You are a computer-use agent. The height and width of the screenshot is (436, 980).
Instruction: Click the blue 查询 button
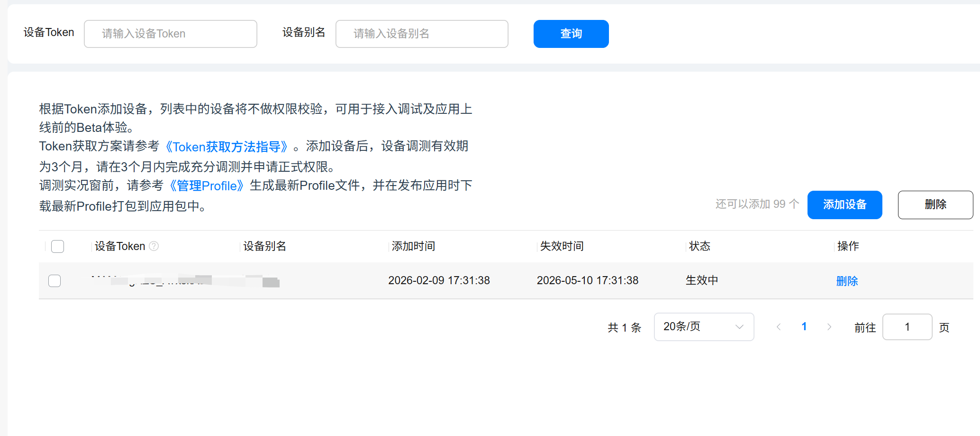point(571,34)
